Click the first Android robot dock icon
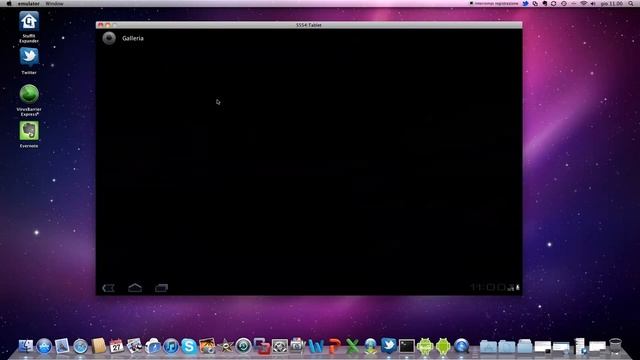The width and height of the screenshot is (640, 360). [x=425, y=347]
